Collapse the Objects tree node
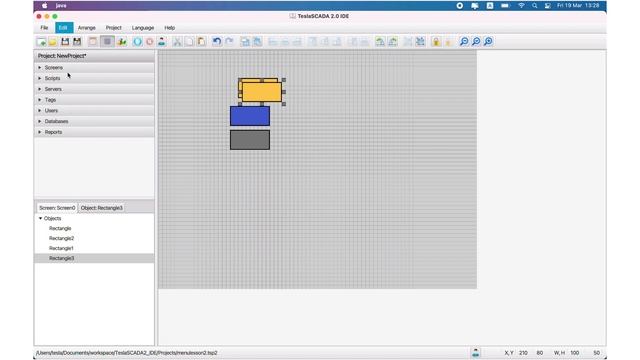The image size is (640, 360). click(x=40, y=218)
